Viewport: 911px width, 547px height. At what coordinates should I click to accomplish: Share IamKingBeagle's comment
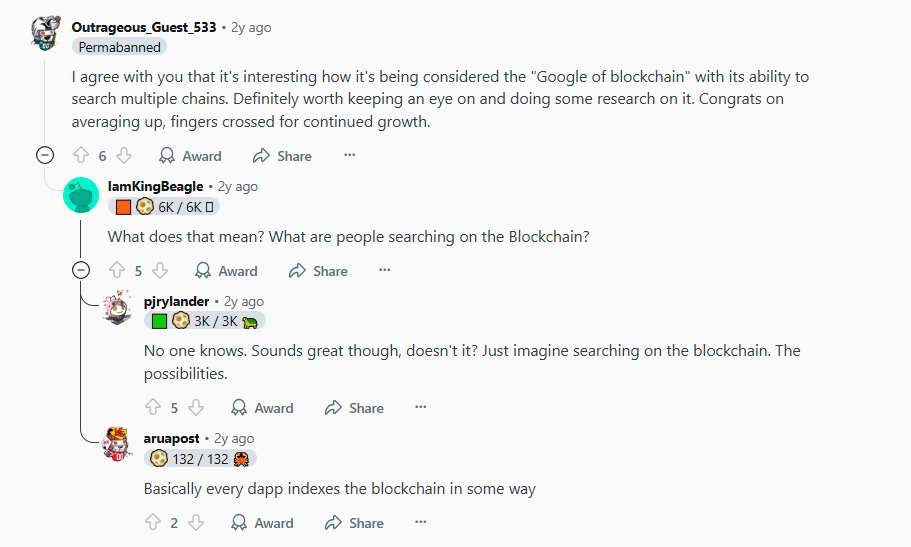click(318, 270)
